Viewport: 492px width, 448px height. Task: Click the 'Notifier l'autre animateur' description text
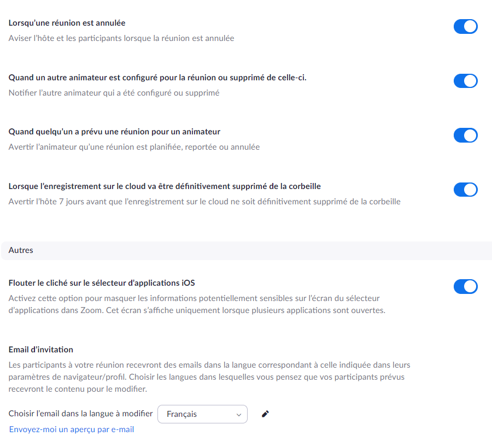pyautogui.click(x=114, y=93)
